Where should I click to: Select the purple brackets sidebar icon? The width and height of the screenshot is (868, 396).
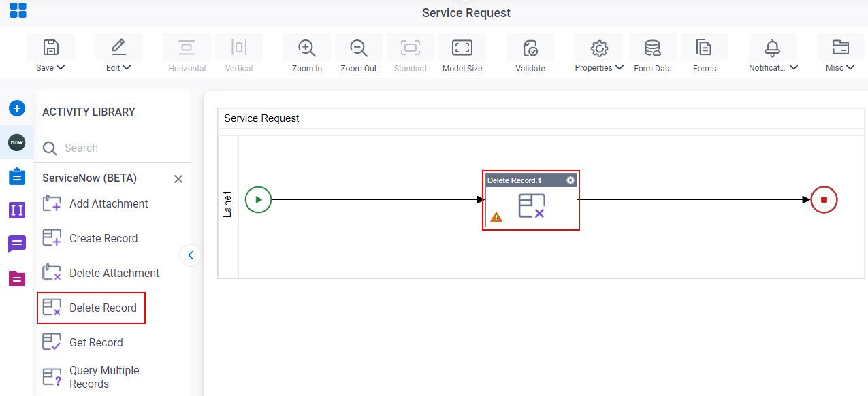tap(17, 210)
